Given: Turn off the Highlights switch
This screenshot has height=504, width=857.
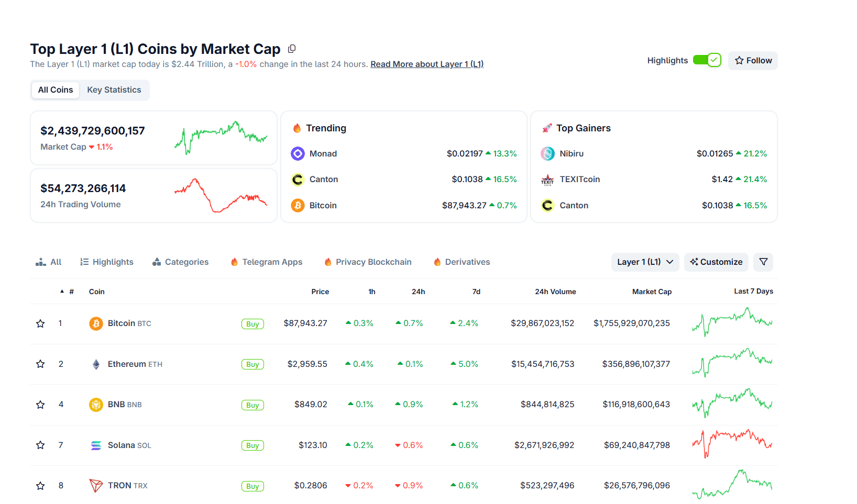Looking at the screenshot, I should pyautogui.click(x=707, y=60).
